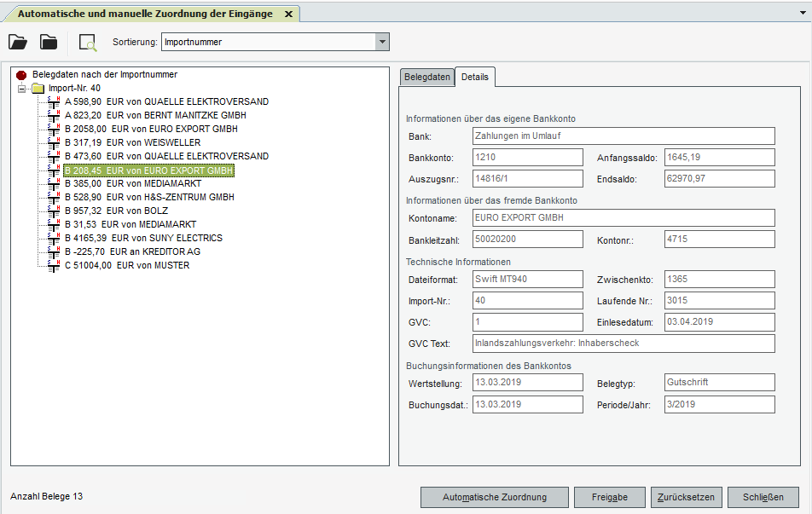Click the entry icon beside B 4165,39 SUNY ELECTRICS
812x514 pixels.
(54, 238)
